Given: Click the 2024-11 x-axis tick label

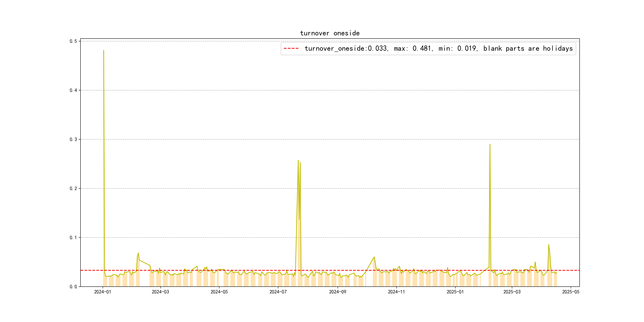Looking at the screenshot, I should coord(396,292).
